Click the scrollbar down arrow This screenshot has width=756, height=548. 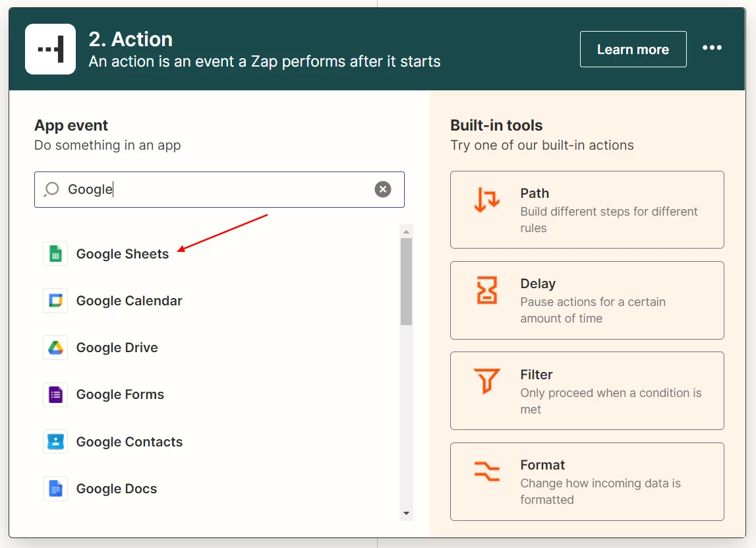coord(406,513)
